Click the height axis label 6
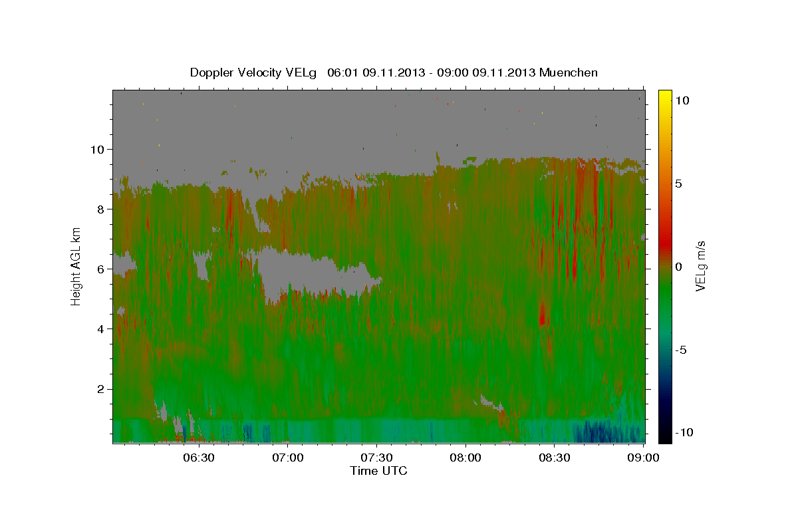The height and width of the screenshot is (532, 798). (102, 269)
